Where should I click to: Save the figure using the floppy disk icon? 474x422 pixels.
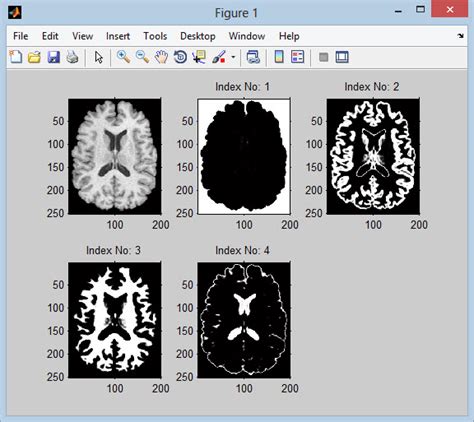53,57
